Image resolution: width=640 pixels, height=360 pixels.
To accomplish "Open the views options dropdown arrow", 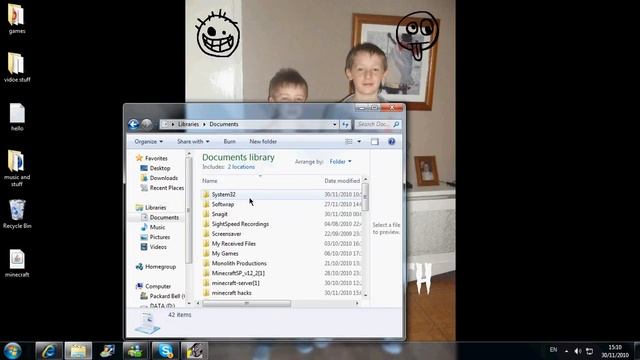I will (x=359, y=142).
